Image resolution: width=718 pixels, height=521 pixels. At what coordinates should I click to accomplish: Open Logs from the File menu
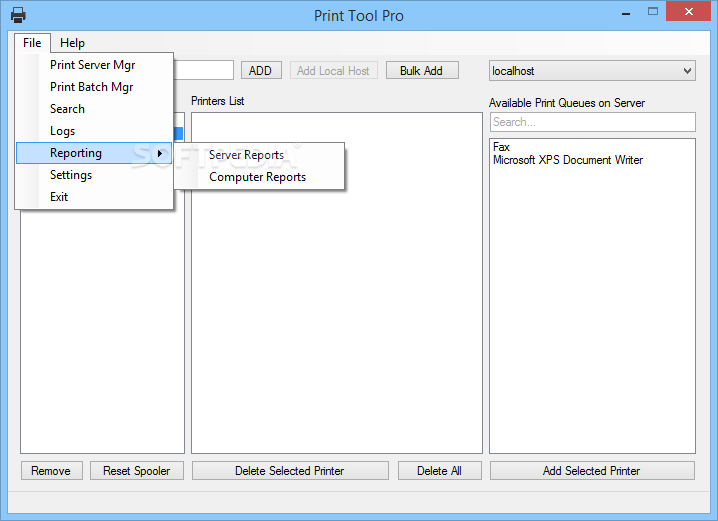(94, 131)
